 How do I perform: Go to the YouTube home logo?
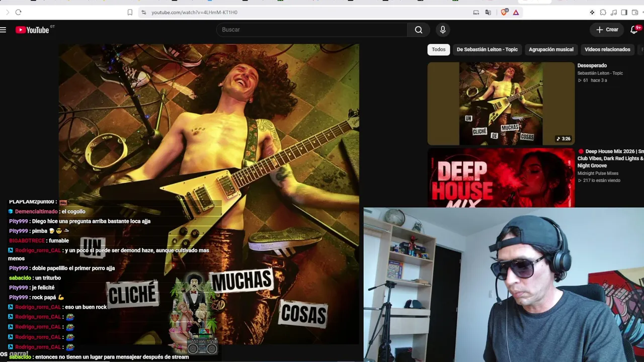pyautogui.click(x=32, y=30)
